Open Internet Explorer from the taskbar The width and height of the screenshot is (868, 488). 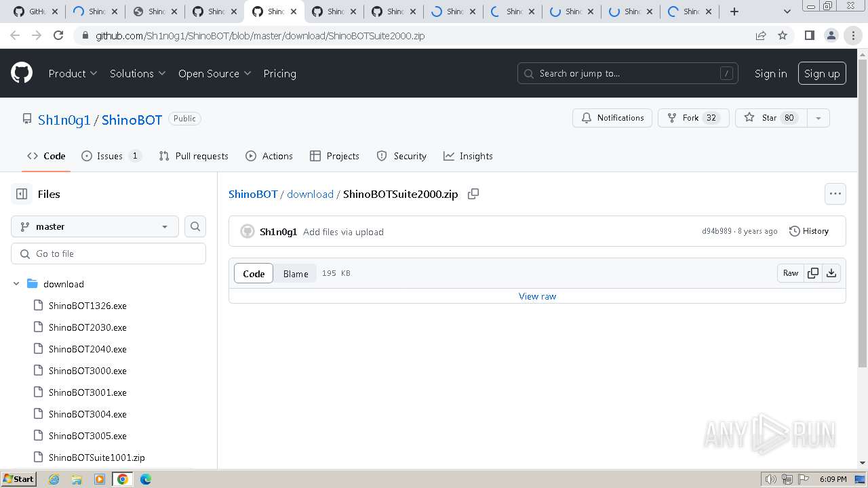point(54,479)
